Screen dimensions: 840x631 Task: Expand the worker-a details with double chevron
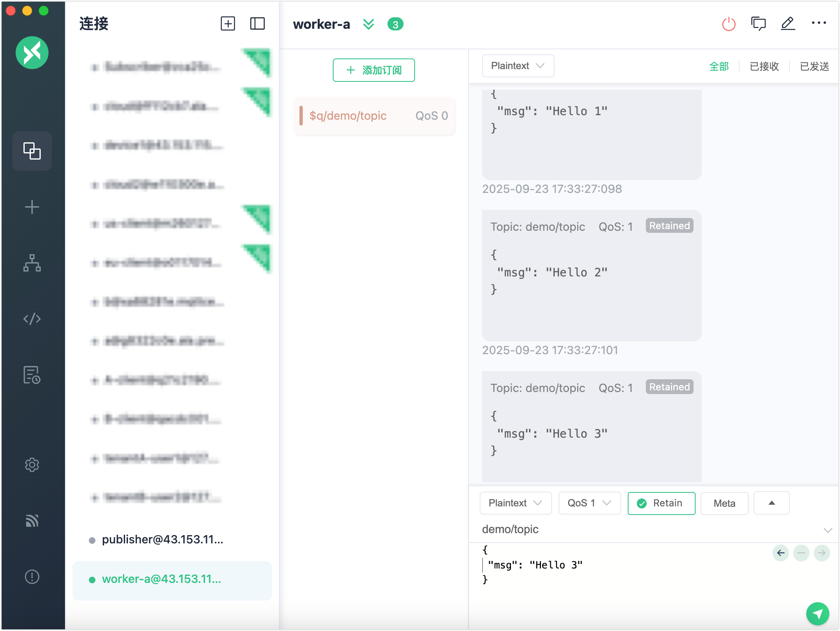[369, 24]
